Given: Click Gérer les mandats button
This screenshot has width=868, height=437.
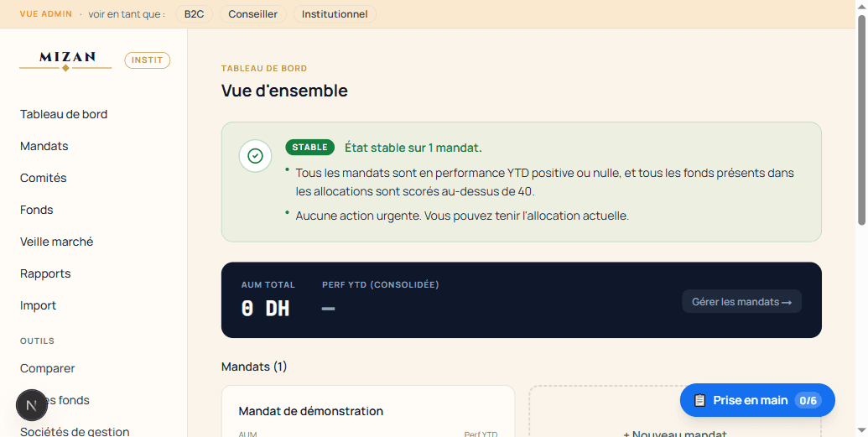Looking at the screenshot, I should point(742,302).
